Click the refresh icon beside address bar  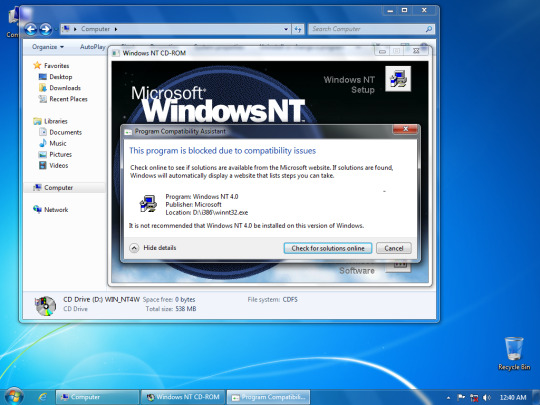pos(298,29)
